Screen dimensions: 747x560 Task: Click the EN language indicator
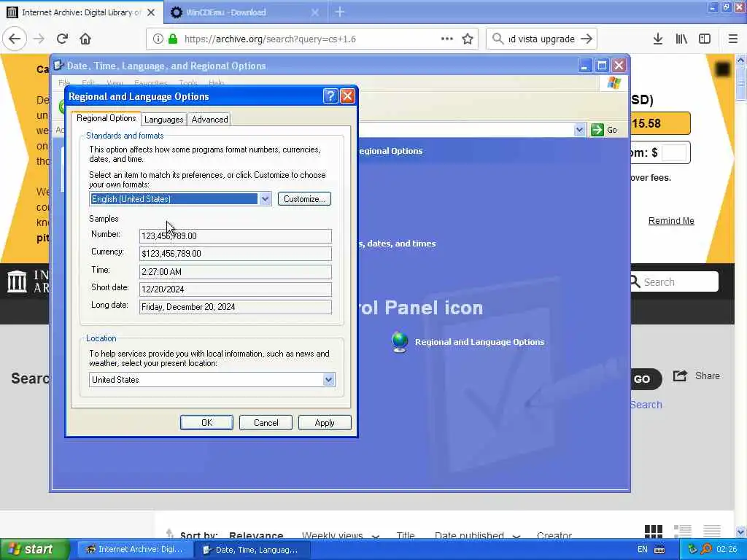[x=642, y=550]
